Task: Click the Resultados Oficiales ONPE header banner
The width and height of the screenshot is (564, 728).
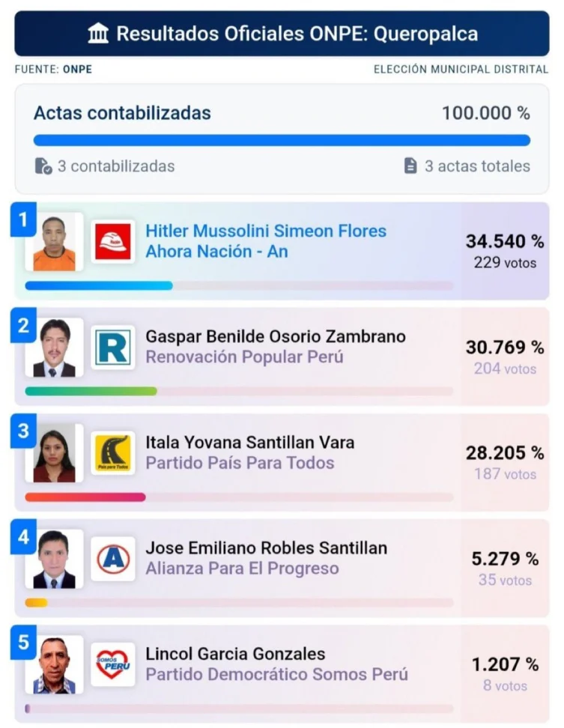Action: 282,34
